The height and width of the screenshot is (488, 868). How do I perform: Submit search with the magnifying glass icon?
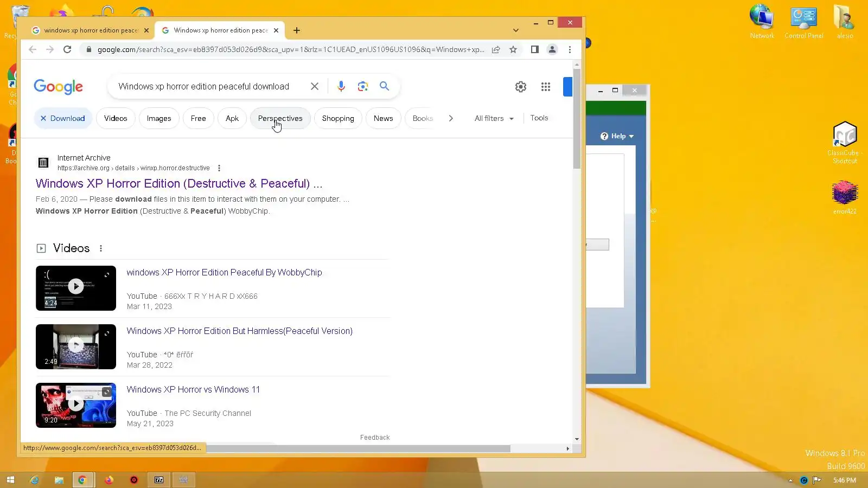pos(384,86)
